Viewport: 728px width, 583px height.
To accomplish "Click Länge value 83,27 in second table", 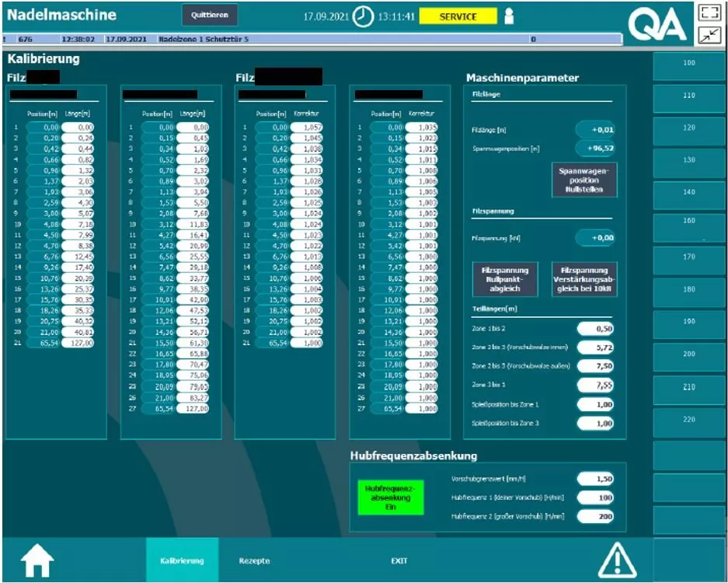I will pos(193,398).
